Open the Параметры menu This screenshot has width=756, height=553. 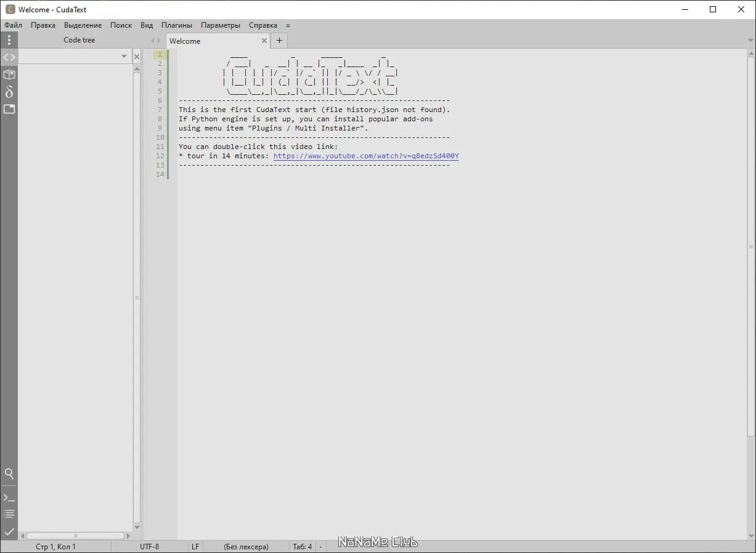[x=221, y=25]
